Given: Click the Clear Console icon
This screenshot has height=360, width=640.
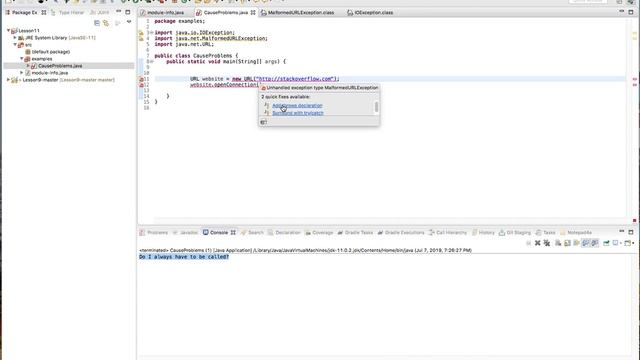Looking at the screenshot, I should (x=558, y=243).
